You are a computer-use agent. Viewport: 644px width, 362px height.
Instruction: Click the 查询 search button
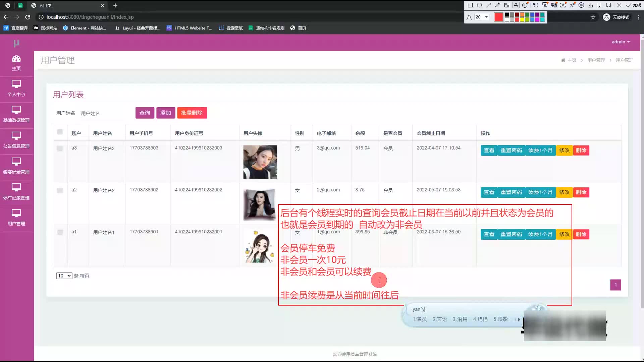point(145,113)
